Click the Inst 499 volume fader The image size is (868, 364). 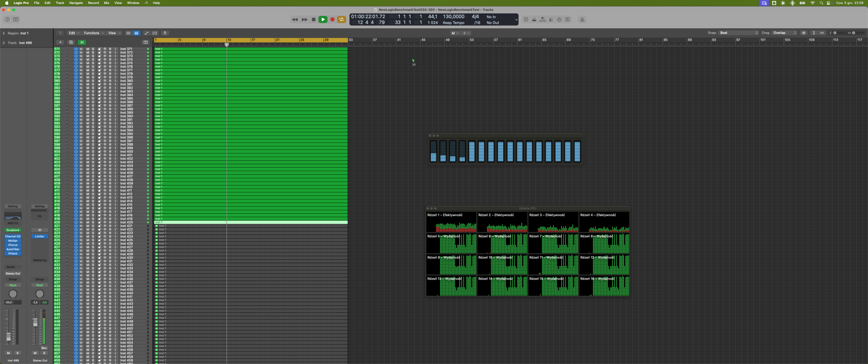[8, 337]
